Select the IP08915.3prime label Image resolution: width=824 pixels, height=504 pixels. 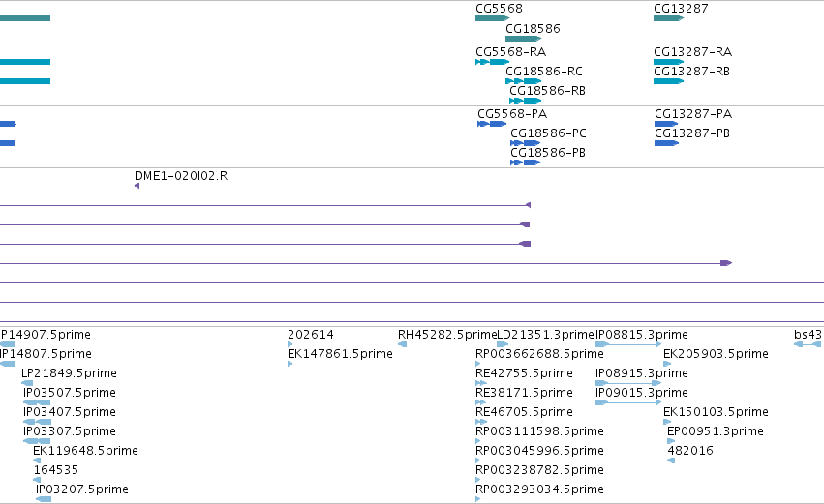click(x=642, y=373)
